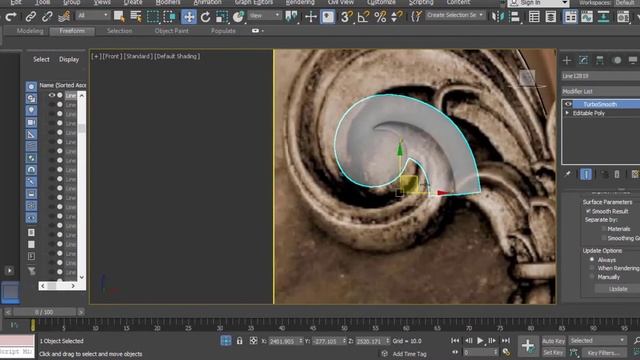The image size is (640, 360).
Task: Toggle the 3D Snaps icon
Action: (347, 17)
